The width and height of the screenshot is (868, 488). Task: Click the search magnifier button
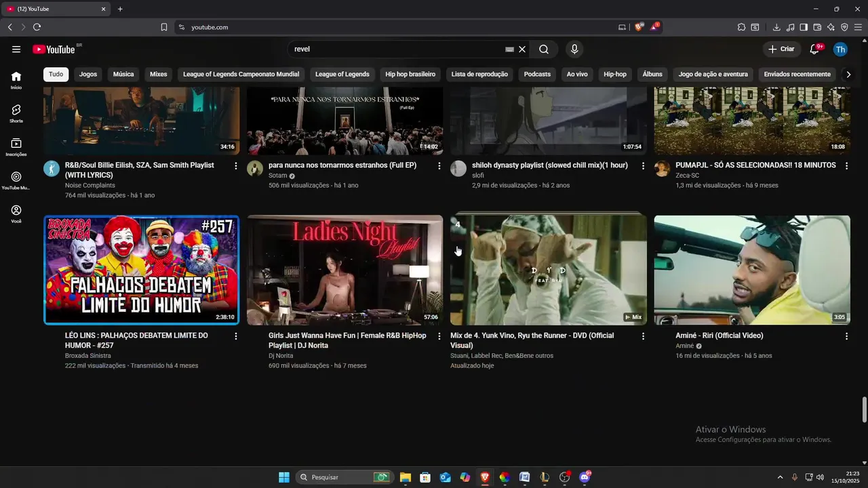[544, 49]
